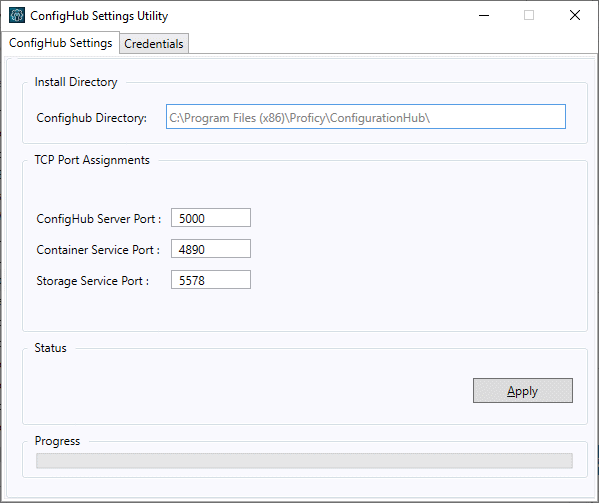Click the Progress group label

[x=57, y=441]
